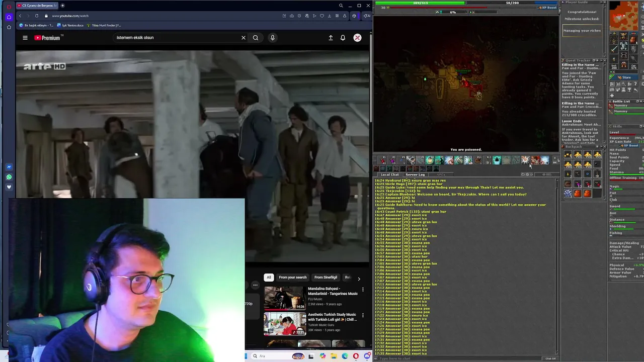Click the backpack equipment slot
644x362 pixels.
[633, 40]
